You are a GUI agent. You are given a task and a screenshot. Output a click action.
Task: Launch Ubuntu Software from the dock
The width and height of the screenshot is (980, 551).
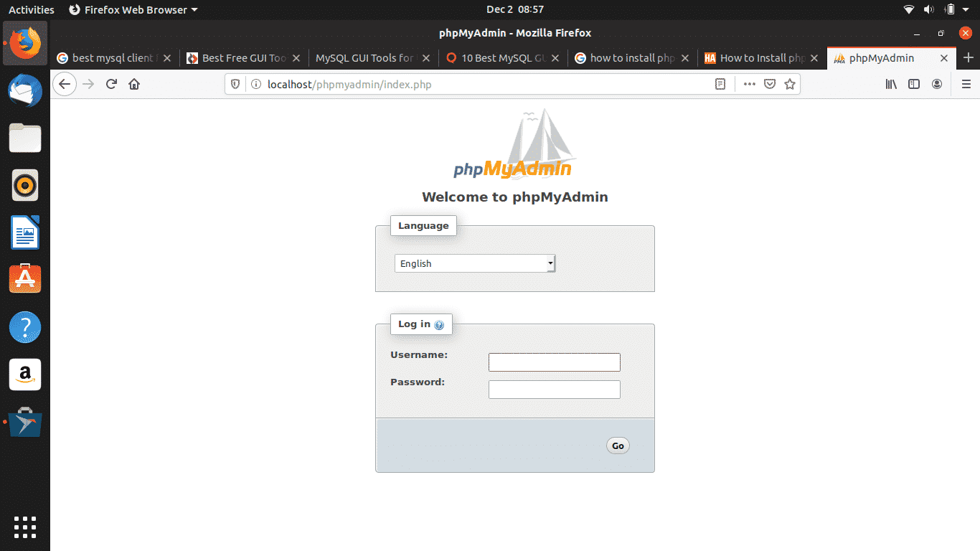(x=25, y=278)
